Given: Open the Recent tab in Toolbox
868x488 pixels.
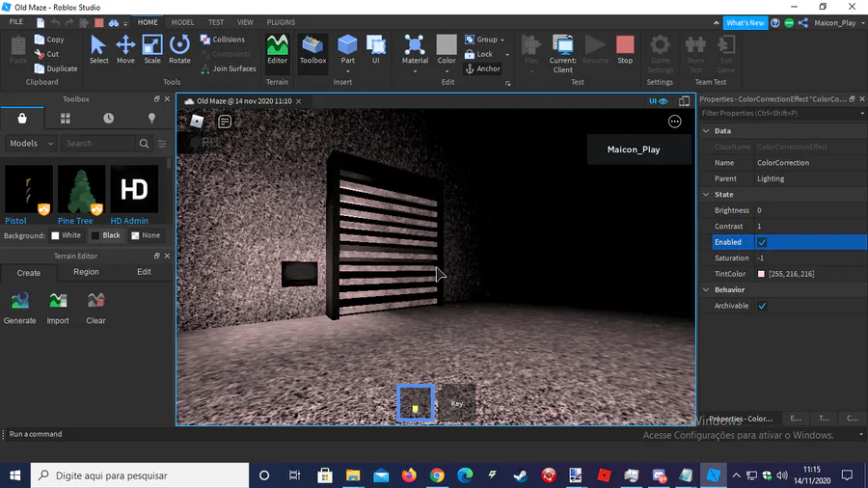Looking at the screenshot, I should tap(108, 119).
